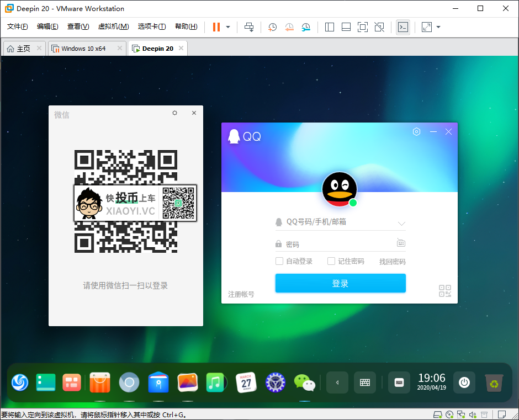The width and height of the screenshot is (519, 420).
Task: Close the Deepin 20 tab
Action: click(x=181, y=49)
